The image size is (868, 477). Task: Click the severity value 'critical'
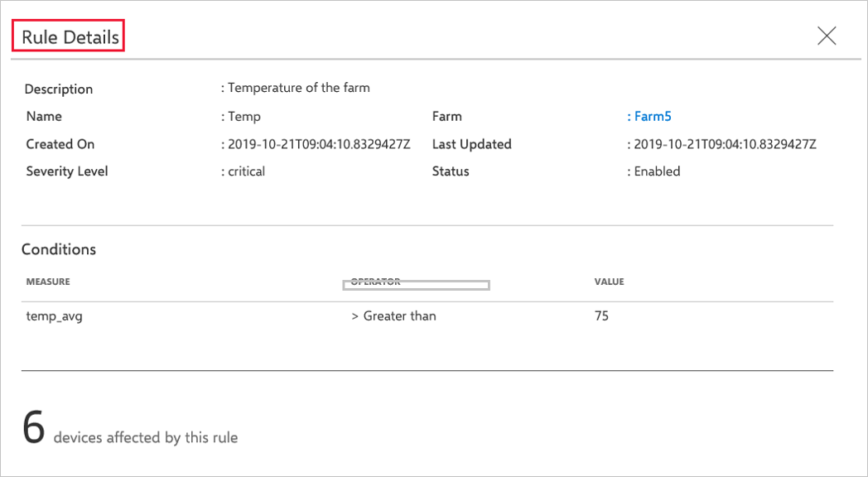(x=246, y=171)
